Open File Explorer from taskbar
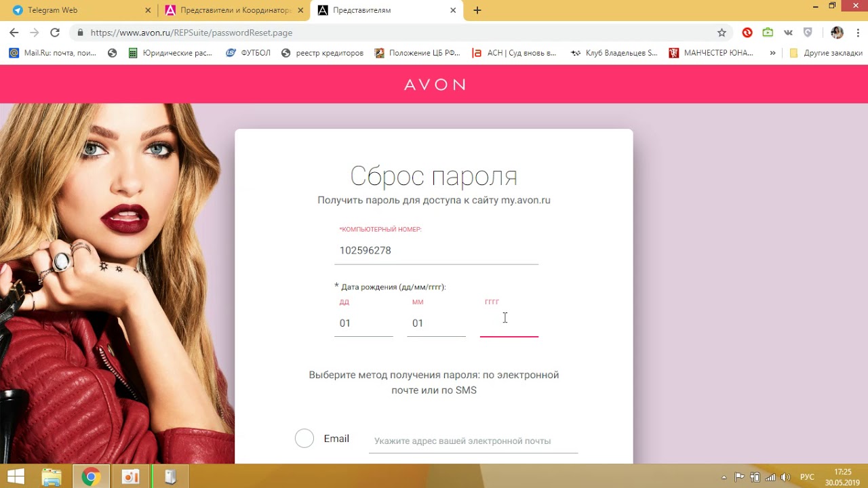This screenshot has width=868, height=488. click(52, 476)
